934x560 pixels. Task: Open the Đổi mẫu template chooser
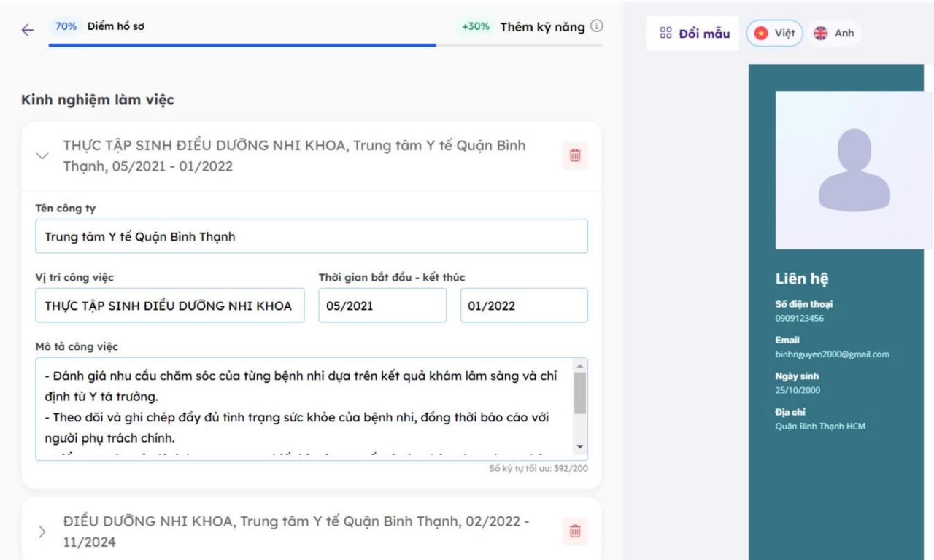tap(692, 34)
